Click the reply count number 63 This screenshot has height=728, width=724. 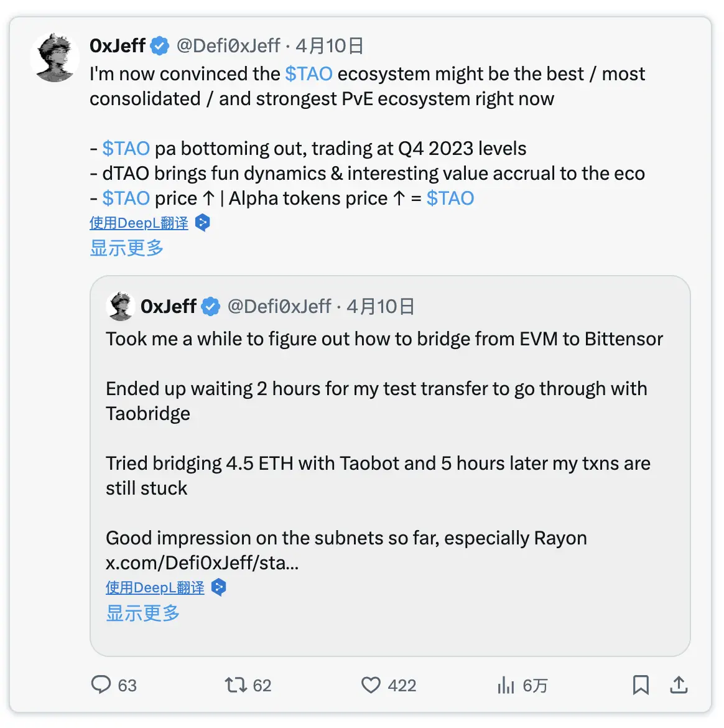pyautogui.click(x=127, y=685)
